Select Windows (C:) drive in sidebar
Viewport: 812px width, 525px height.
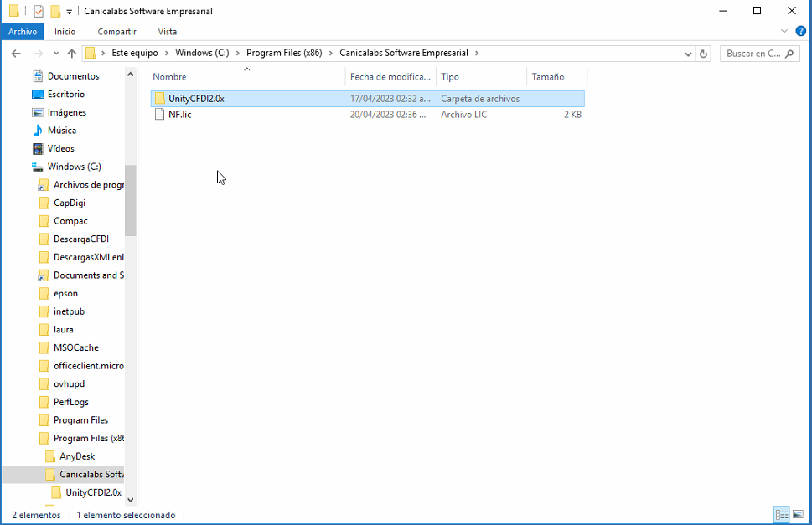[74, 167]
